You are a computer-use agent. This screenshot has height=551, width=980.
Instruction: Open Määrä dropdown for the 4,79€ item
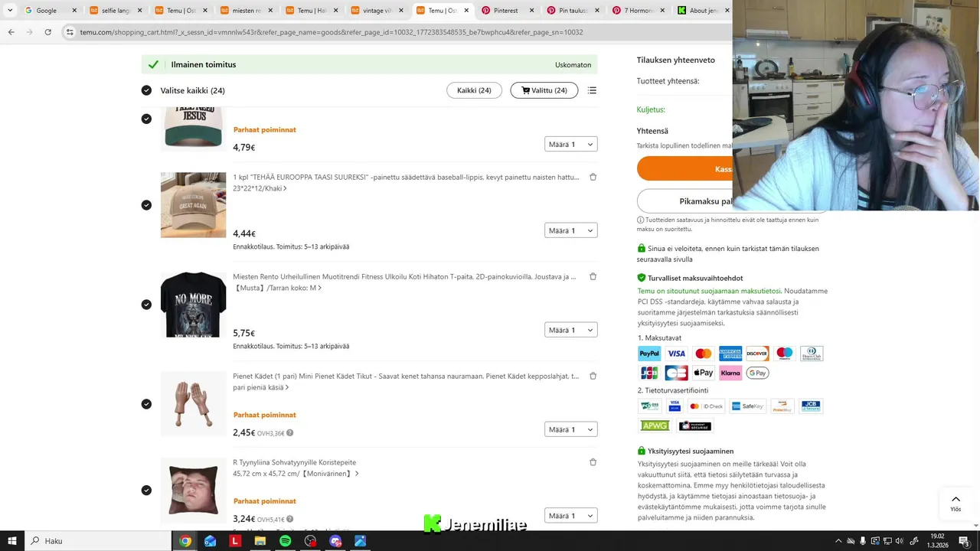[x=570, y=144]
